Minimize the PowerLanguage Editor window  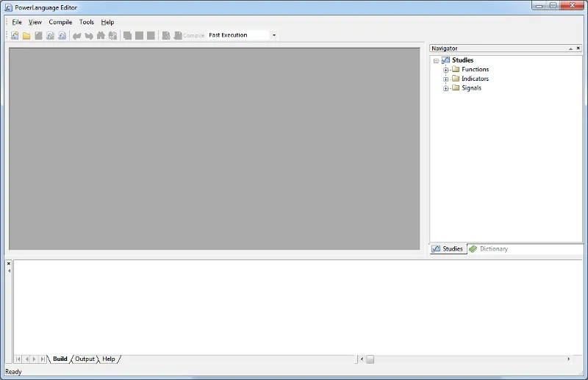pyautogui.click(x=539, y=5)
